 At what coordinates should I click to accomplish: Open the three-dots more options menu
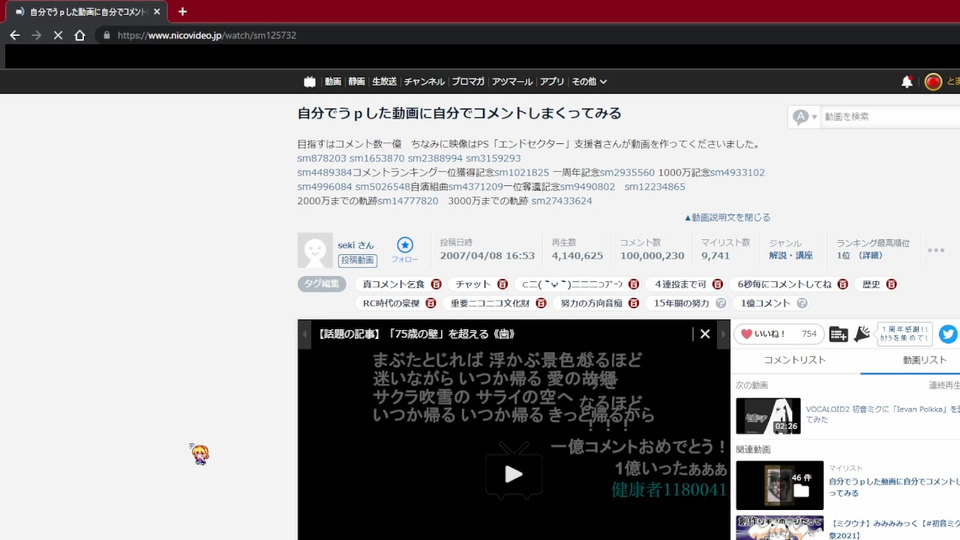pyautogui.click(x=936, y=250)
